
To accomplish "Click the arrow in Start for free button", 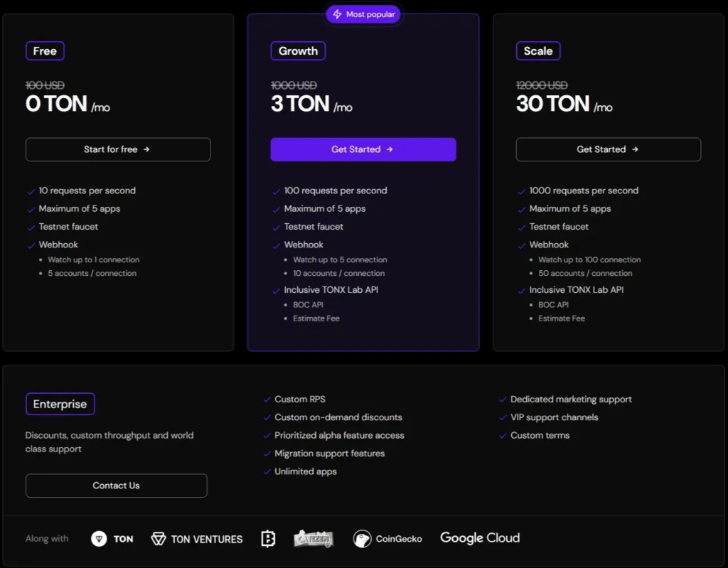I will click(x=146, y=149).
